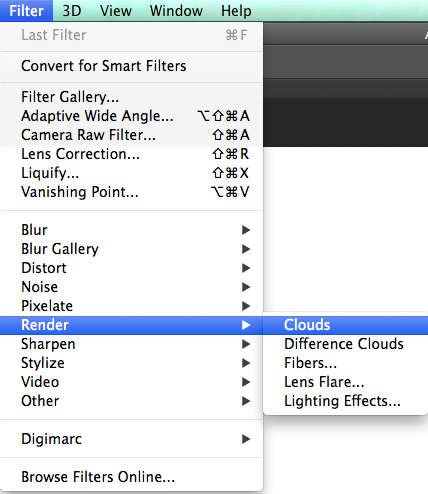This screenshot has height=494, width=428.
Task: Choose Convert for Smart Filters
Action: click(x=131, y=66)
